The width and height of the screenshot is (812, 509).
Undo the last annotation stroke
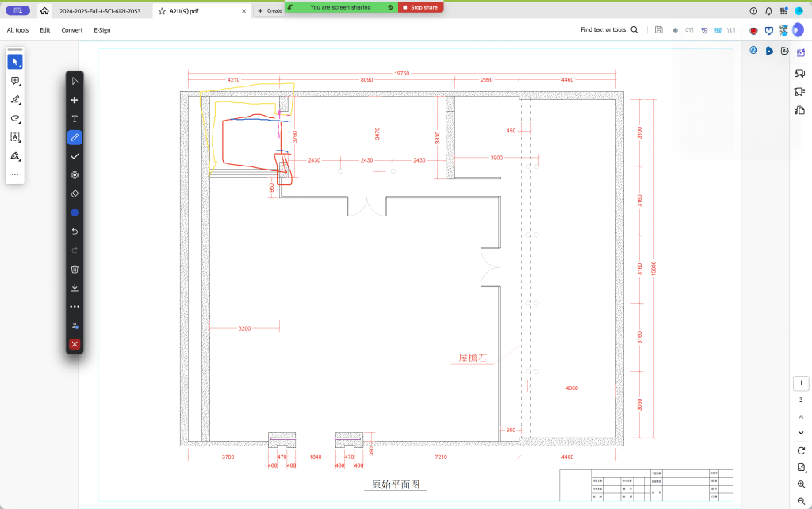pos(75,232)
